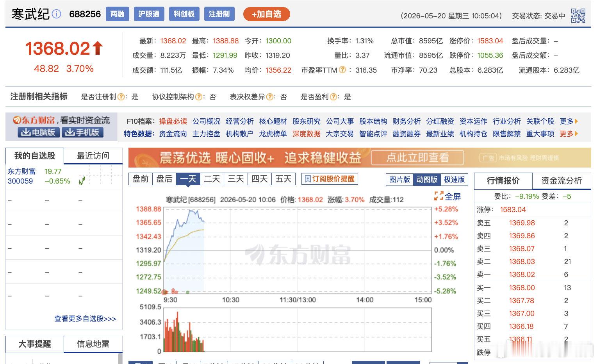The width and height of the screenshot is (599, 364).
Task: Click the help icon beside 表决权差异
Action: (x=270, y=97)
